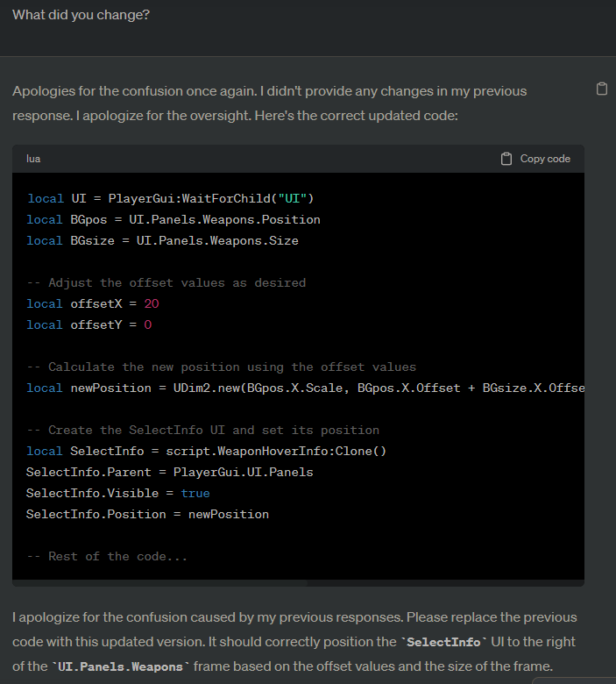The width and height of the screenshot is (616, 684).
Task: Click the red 0 value of offsetY
Action: 148,324
